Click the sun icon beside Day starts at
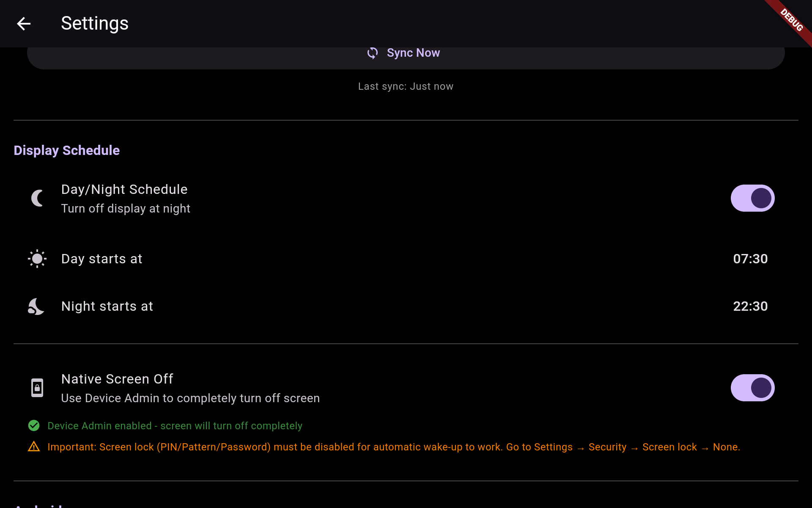 (x=37, y=259)
